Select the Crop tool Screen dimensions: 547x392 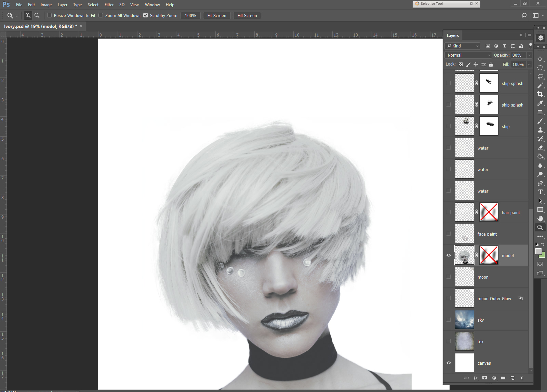click(x=540, y=94)
